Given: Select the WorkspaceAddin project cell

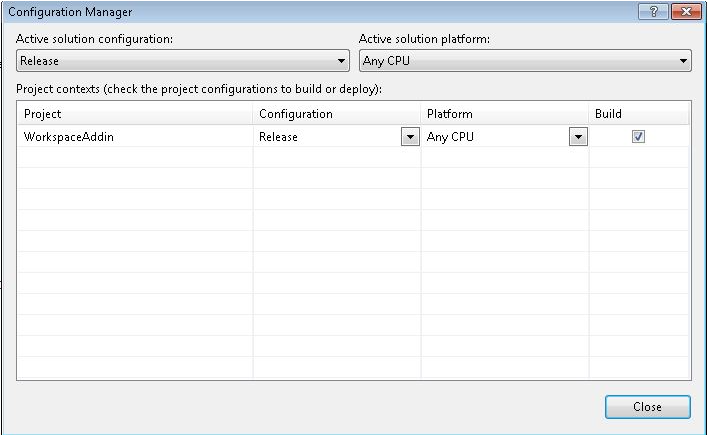Looking at the screenshot, I should pos(135,137).
